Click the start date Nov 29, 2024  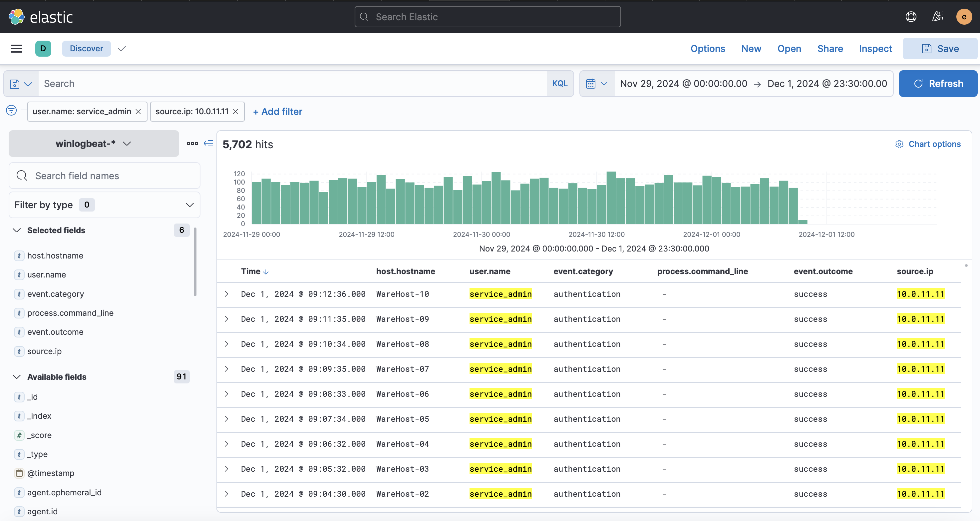pyautogui.click(x=683, y=84)
